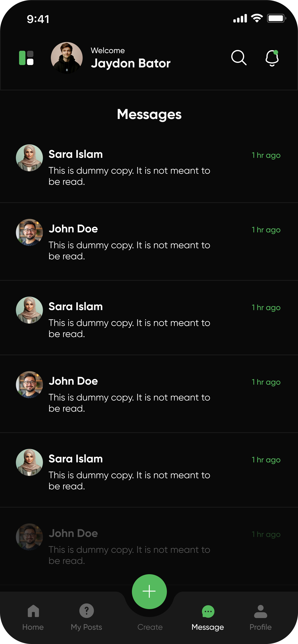Go to the Home tab

pyautogui.click(x=33, y=616)
